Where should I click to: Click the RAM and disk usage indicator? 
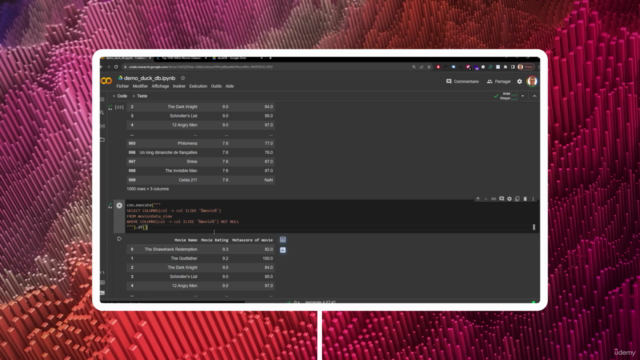point(509,96)
